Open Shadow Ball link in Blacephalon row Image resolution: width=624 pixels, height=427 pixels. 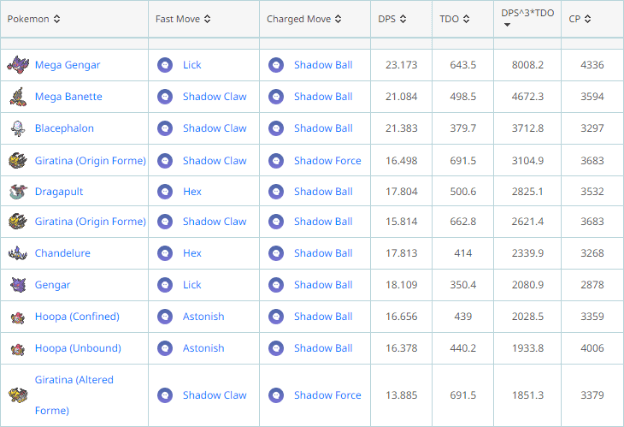click(x=323, y=129)
